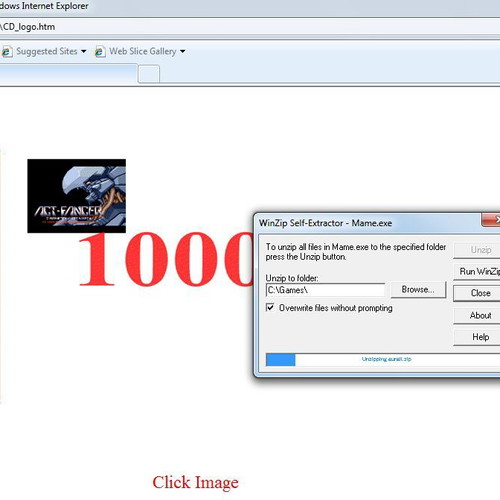Click the Close button in WinZip Self-Extractor
Image resolution: width=500 pixels, height=500 pixels.
point(477,293)
